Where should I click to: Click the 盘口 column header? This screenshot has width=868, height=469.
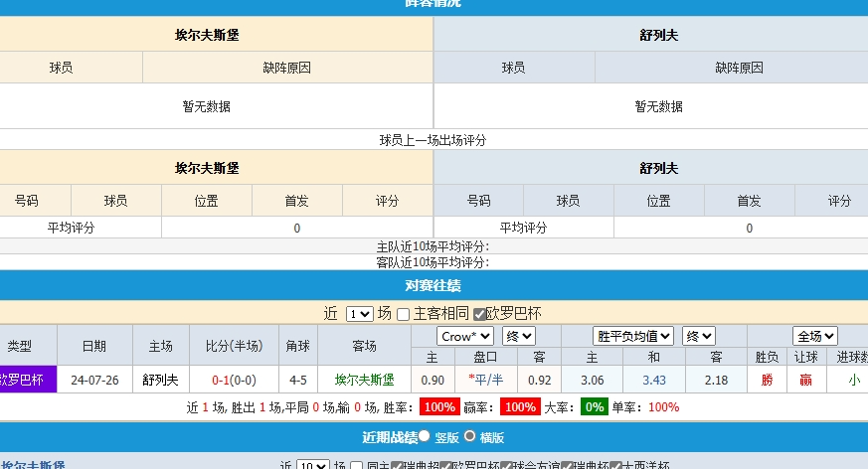coord(485,358)
